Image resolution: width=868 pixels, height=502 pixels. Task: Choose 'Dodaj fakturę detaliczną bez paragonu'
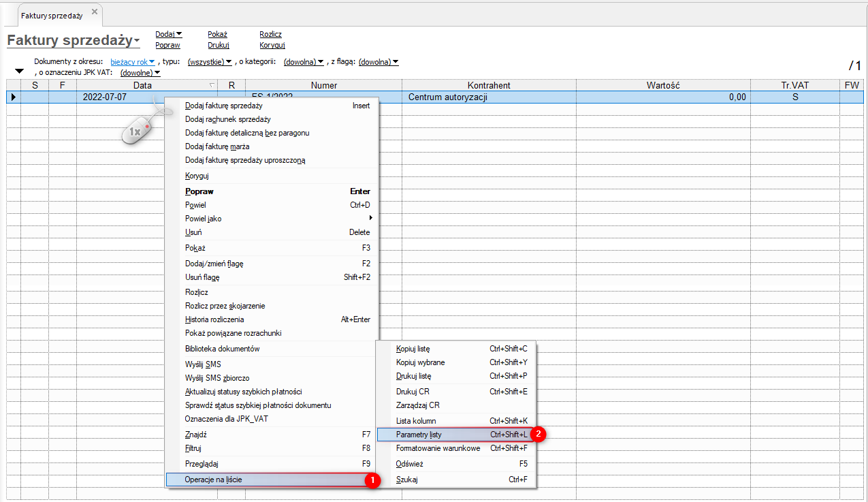click(x=272, y=133)
